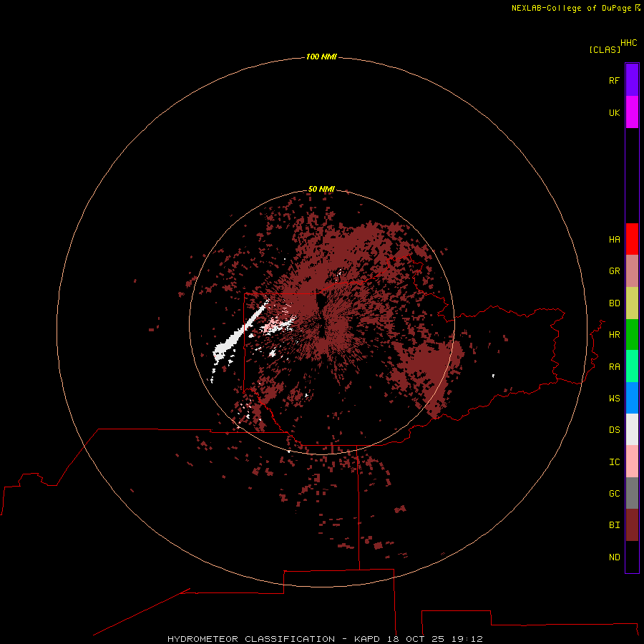Image resolution: width=644 pixels, height=644 pixels.
Task: Click the HR legend label
Action: (614, 335)
